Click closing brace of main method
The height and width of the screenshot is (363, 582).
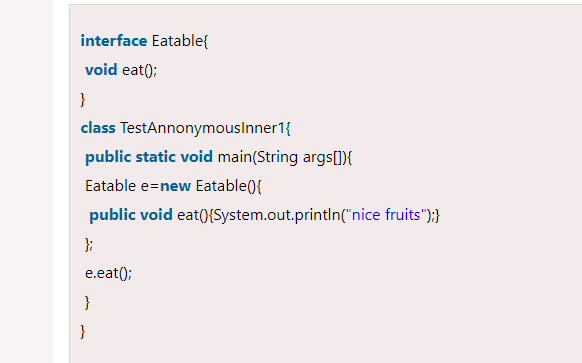(x=87, y=302)
